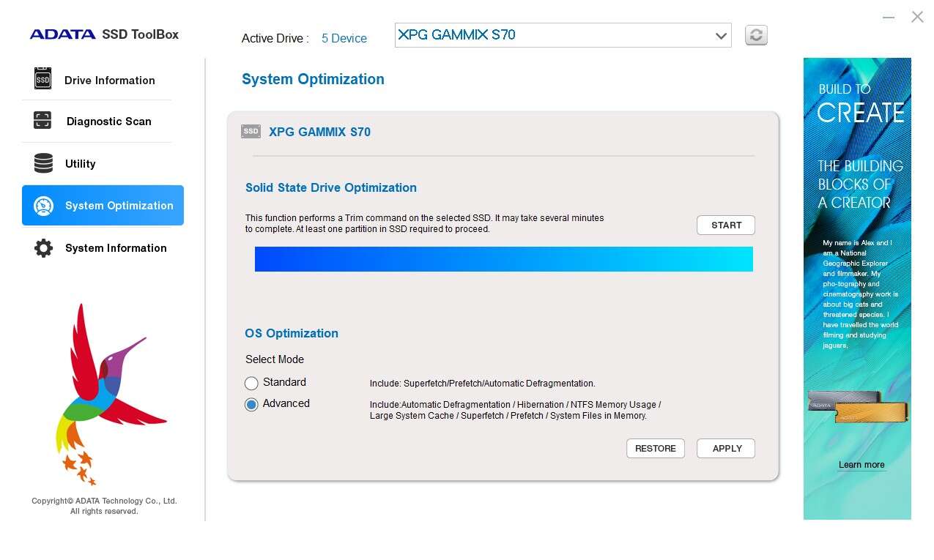This screenshot has height=560, width=934.
Task: Refresh the drive list with refresh icon
Action: point(756,35)
